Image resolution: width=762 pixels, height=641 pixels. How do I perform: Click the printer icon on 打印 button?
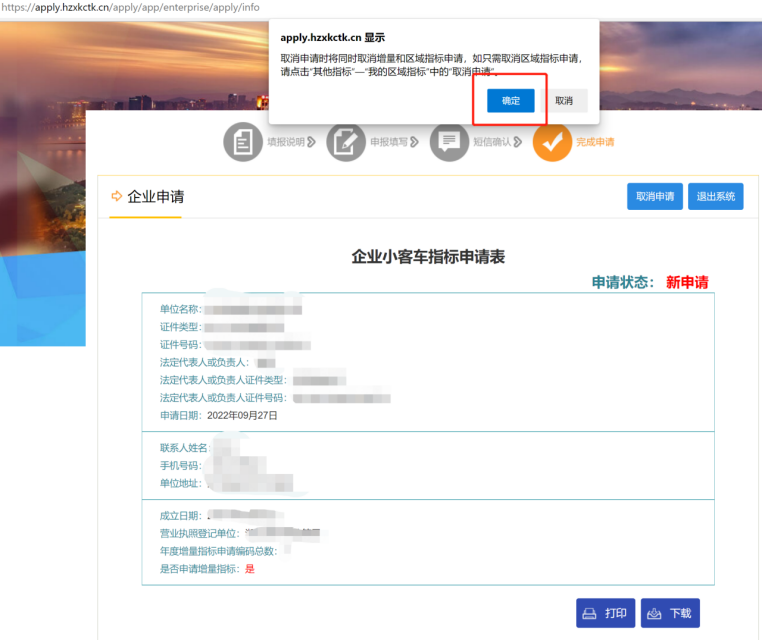pyautogui.click(x=590, y=613)
